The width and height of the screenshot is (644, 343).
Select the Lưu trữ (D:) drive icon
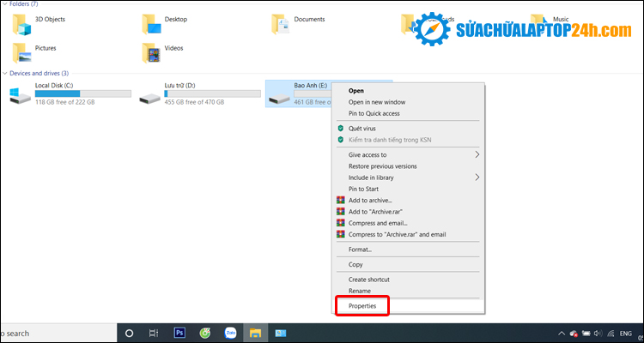[x=149, y=95]
